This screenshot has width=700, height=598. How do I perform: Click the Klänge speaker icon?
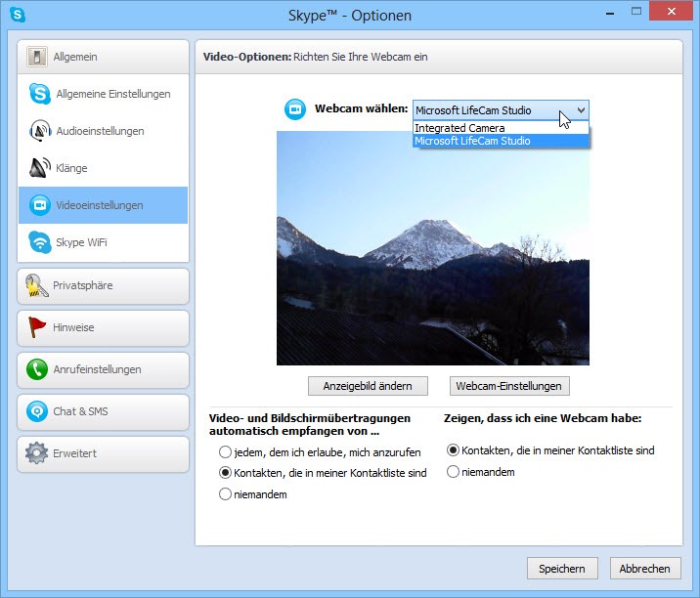pos(39,168)
